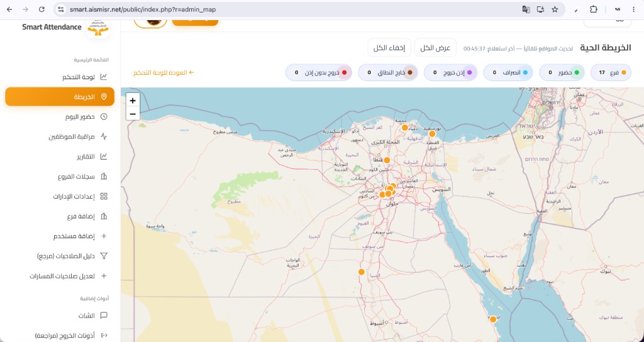Click the plus icon beside تعديل صلاحيات المسارات

[x=104, y=276]
